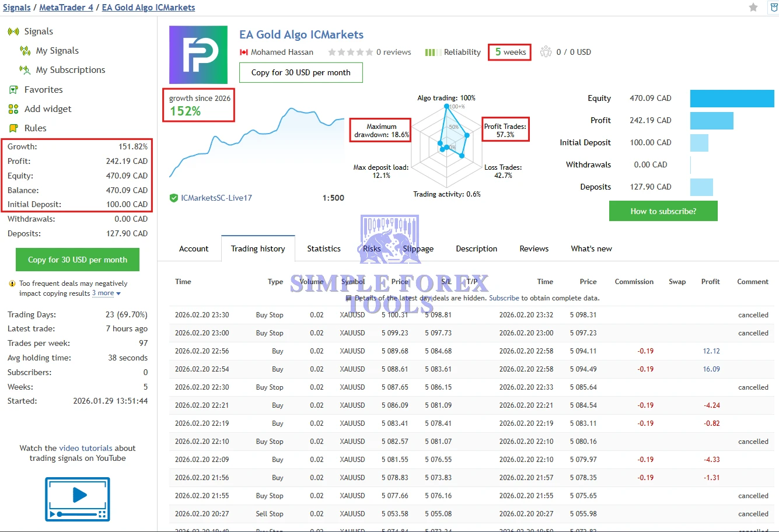
Task: Open My Signals in the sidebar
Action: coord(57,50)
